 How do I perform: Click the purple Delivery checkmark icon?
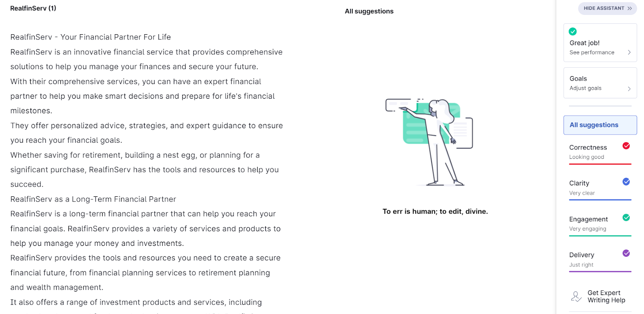pos(626,253)
